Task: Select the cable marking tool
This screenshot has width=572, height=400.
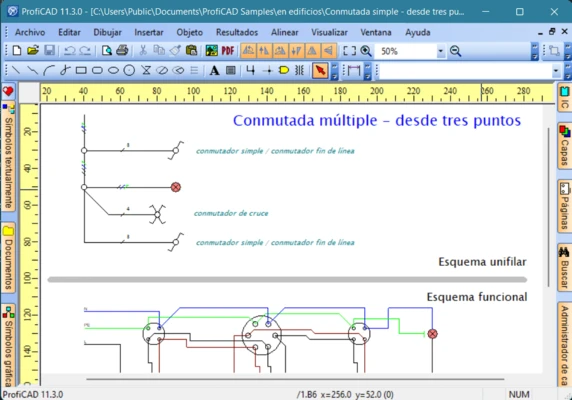Action: click(299, 70)
